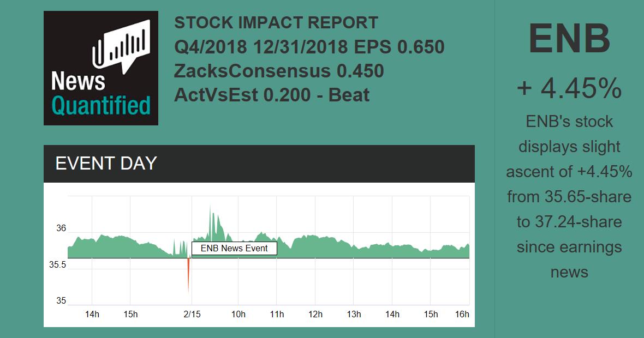644x338 pixels.
Task: Click the ENB News Event chart label
Action: (x=234, y=249)
